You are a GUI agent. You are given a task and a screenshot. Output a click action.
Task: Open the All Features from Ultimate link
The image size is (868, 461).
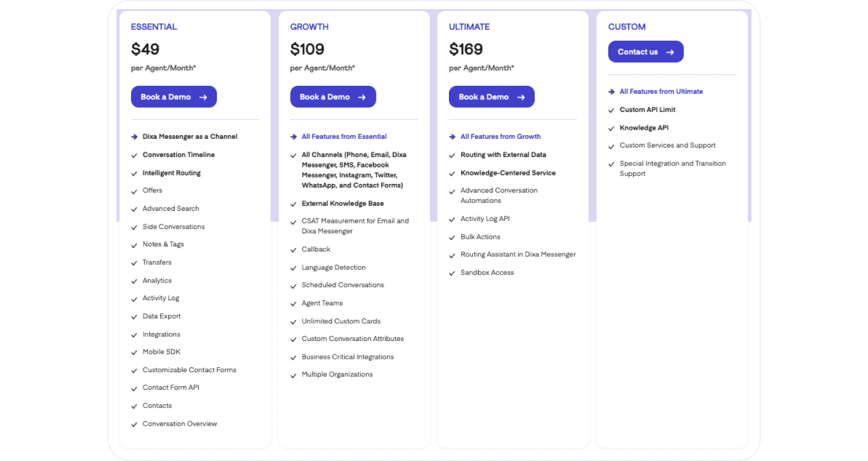point(661,91)
